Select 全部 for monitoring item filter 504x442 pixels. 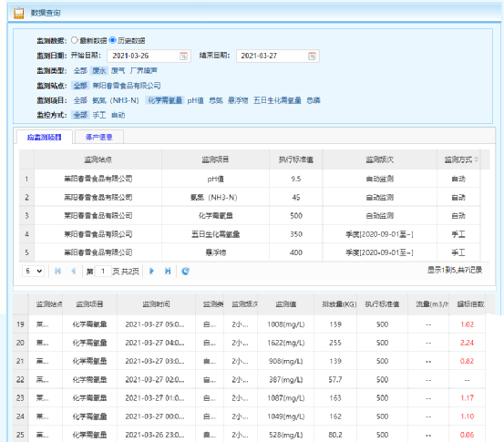point(80,100)
